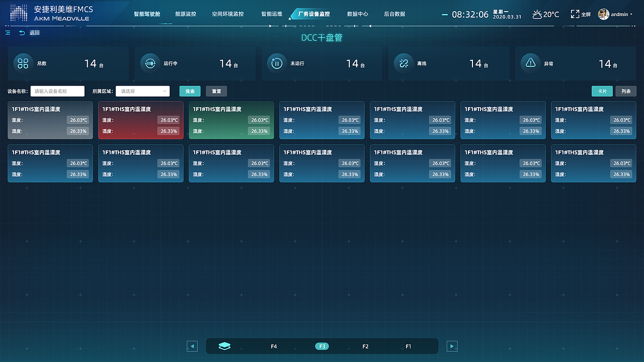Switch to 卡片 card view
644x362 pixels.
click(x=602, y=91)
